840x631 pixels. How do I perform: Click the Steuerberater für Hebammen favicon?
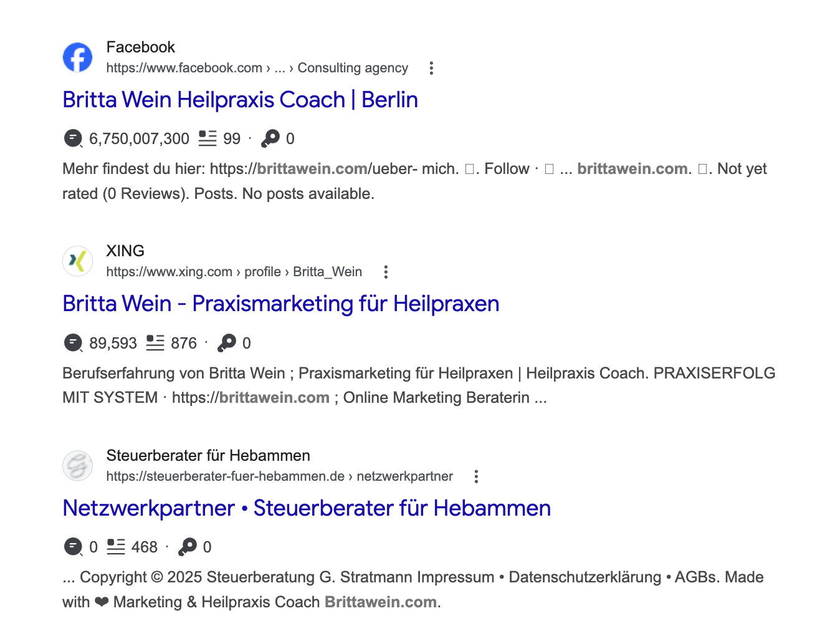coord(77,465)
